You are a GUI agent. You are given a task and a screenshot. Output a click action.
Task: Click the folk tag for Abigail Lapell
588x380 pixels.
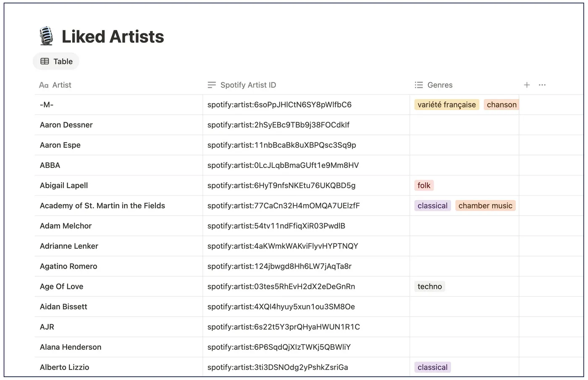click(424, 185)
